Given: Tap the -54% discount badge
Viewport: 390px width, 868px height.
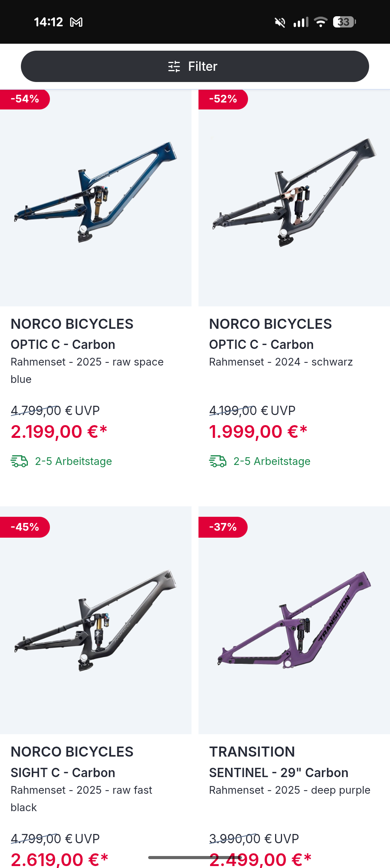Looking at the screenshot, I should [x=25, y=99].
